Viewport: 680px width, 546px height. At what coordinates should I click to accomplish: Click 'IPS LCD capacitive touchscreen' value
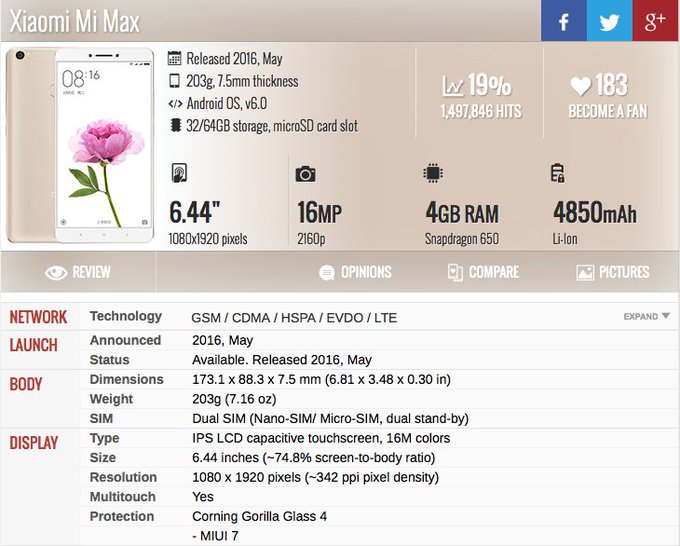pos(285,438)
